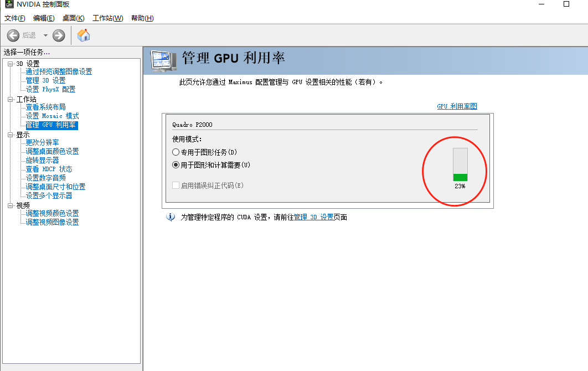Open 旋转显示器 item
The width and height of the screenshot is (588, 371).
pyautogui.click(x=42, y=160)
